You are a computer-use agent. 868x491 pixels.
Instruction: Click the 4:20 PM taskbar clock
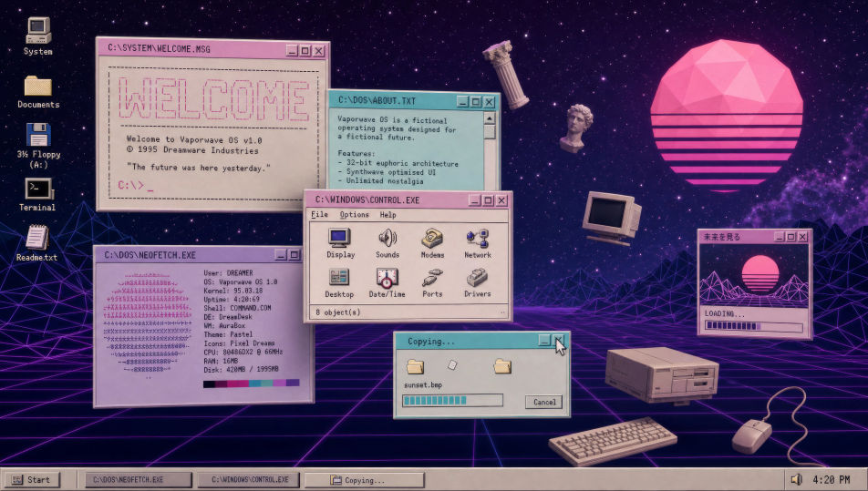click(831, 479)
